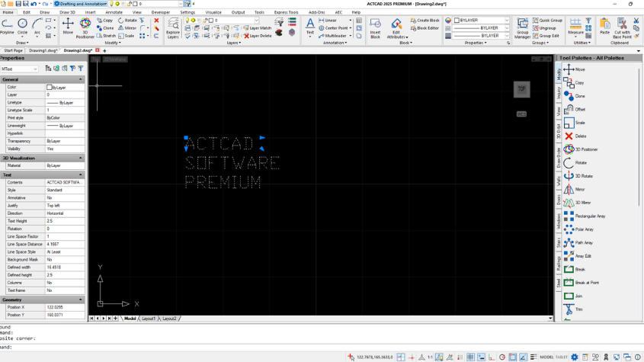Toggle the 1:1 annotation scale button
Image resolution: width=644 pixels, height=362 pixels.
click(430, 357)
